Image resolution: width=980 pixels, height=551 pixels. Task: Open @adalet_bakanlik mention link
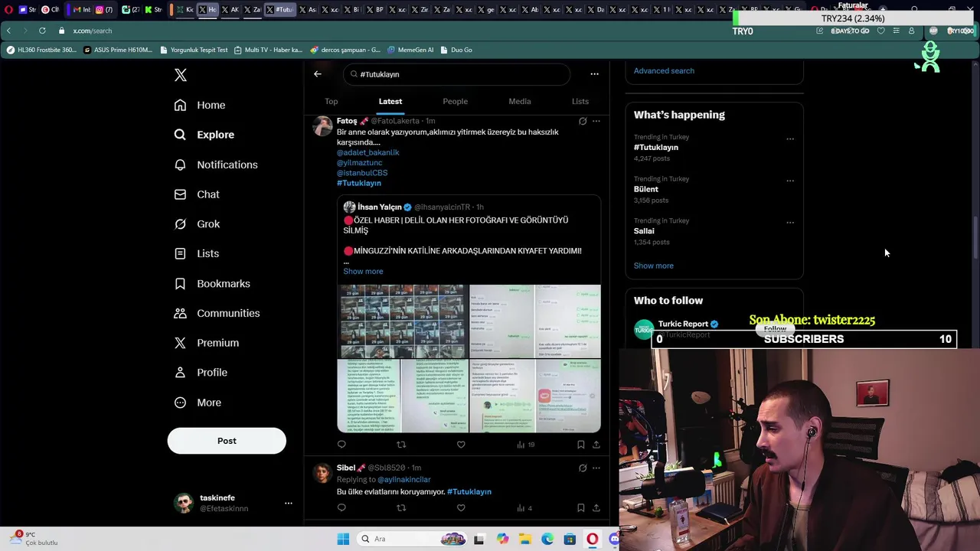tap(368, 152)
